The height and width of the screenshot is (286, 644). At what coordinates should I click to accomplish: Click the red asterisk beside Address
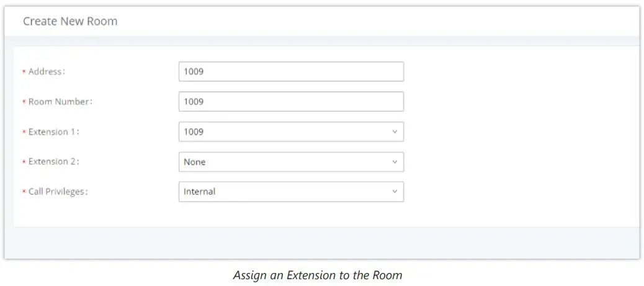point(24,73)
